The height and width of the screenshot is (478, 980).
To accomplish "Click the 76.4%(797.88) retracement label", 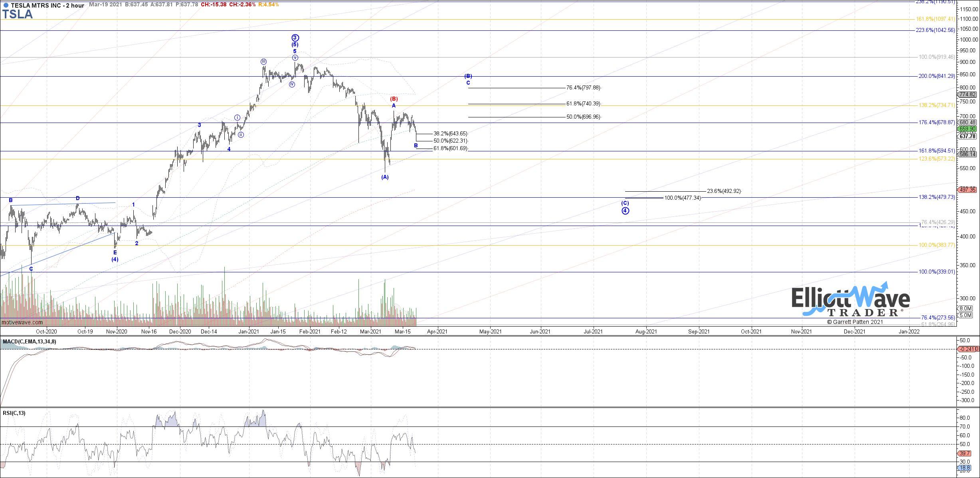I will click(x=583, y=87).
